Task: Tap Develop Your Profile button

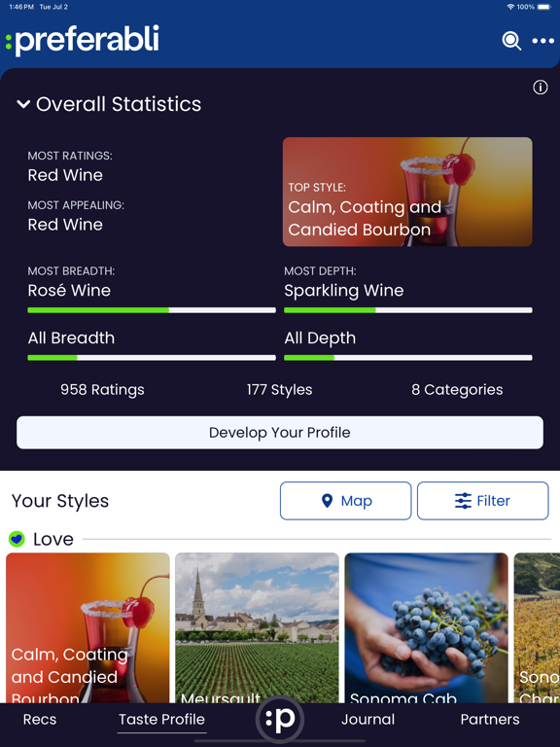Action: [x=280, y=433]
